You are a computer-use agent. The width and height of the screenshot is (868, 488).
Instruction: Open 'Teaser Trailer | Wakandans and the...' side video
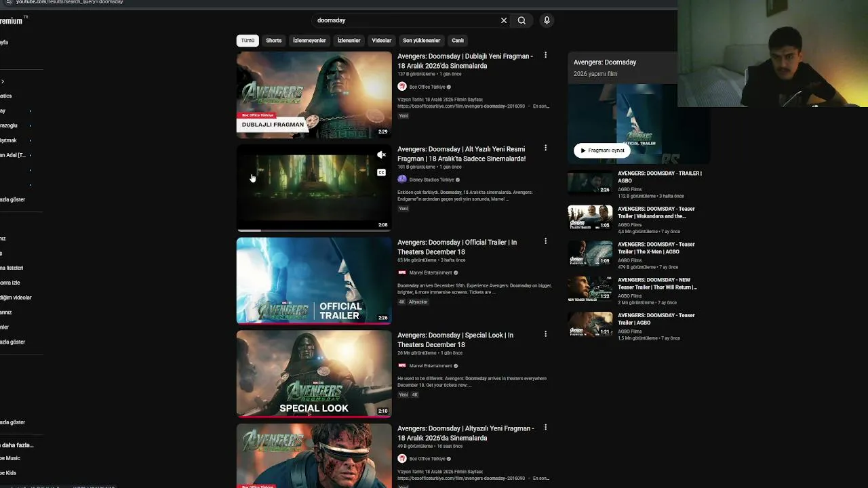point(656,213)
